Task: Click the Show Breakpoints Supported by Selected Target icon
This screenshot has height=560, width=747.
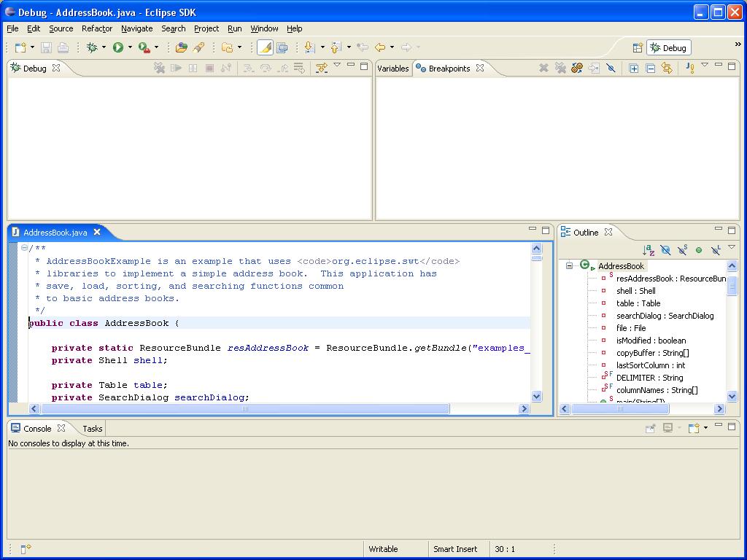Action: (577, 68)
